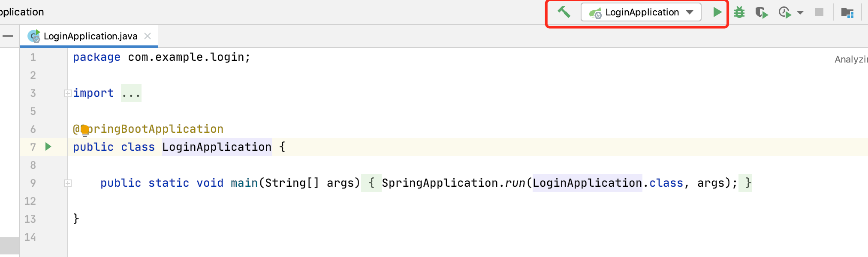Click the class file icon in the editor tab
The image size is (868, 257).
34,36
